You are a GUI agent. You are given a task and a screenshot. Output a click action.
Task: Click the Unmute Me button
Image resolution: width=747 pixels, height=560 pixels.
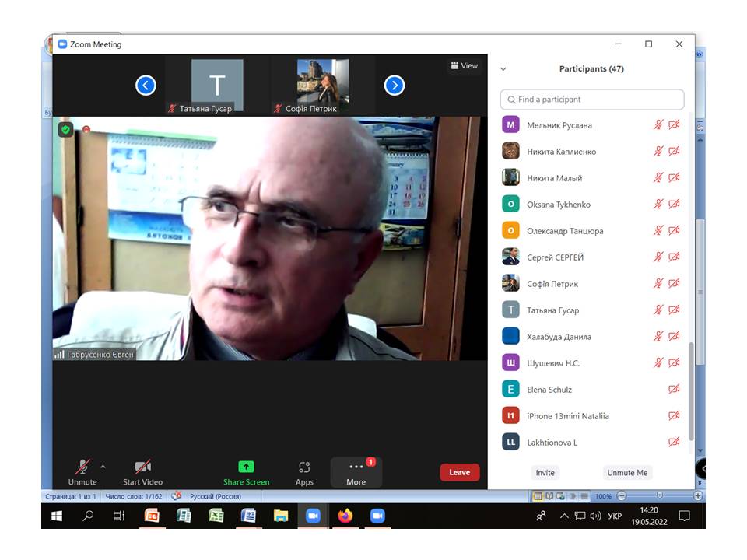(x=627, y=473)
